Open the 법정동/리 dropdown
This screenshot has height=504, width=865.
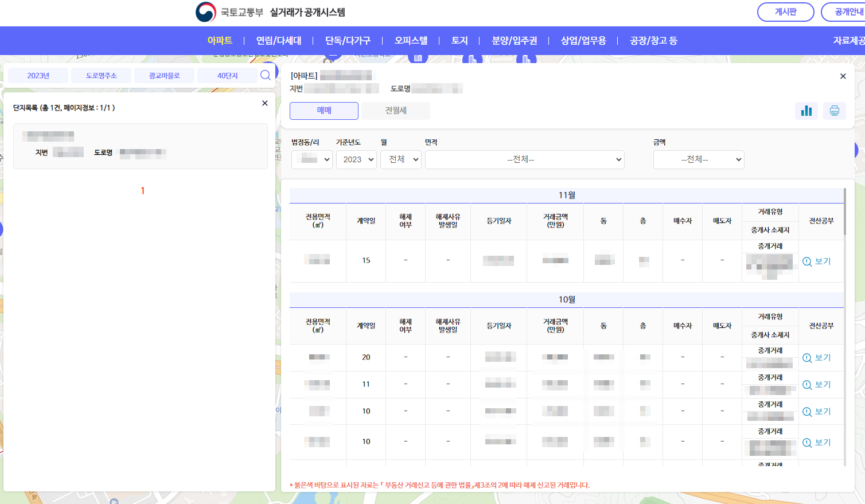(311, 159)
